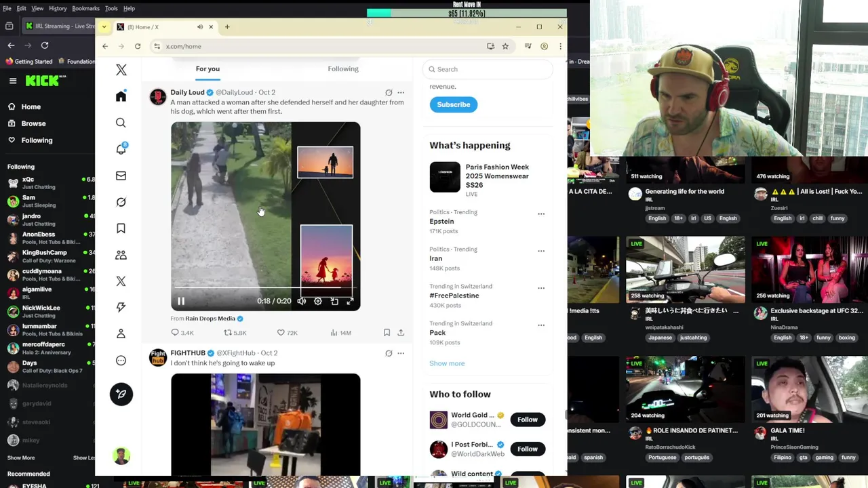Open Grok in the X sidebar
The width and height of the screenshot is (868, 488).
(121, 202)
